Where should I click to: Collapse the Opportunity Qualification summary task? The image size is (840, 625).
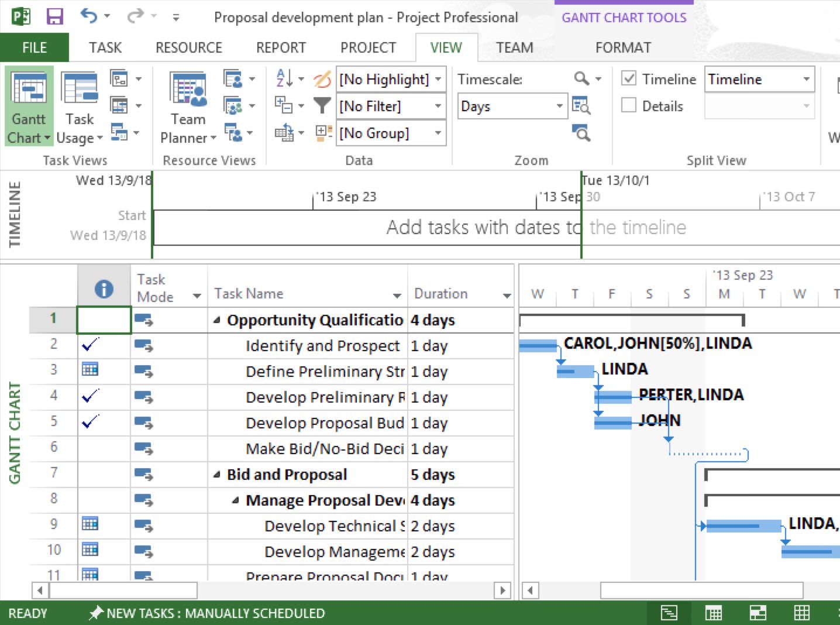pyautogui.click(x=217, y=320)
